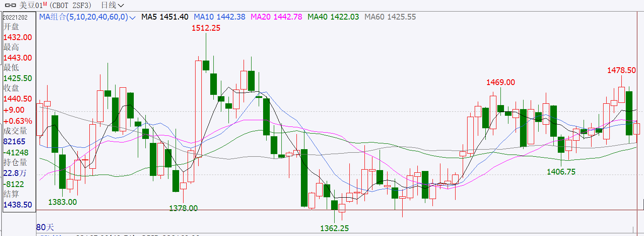Click the 1406.75 low price marker

(561, 171)
